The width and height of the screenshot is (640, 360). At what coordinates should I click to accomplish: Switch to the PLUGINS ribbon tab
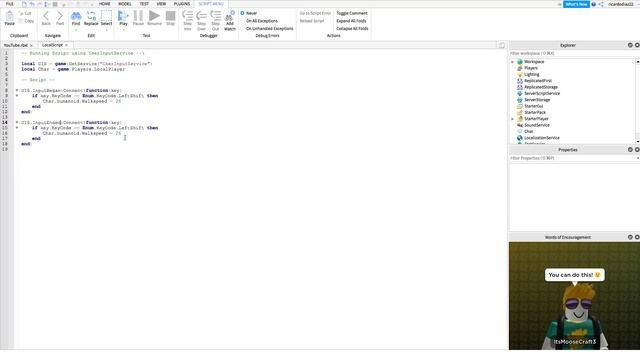[182, 4]
